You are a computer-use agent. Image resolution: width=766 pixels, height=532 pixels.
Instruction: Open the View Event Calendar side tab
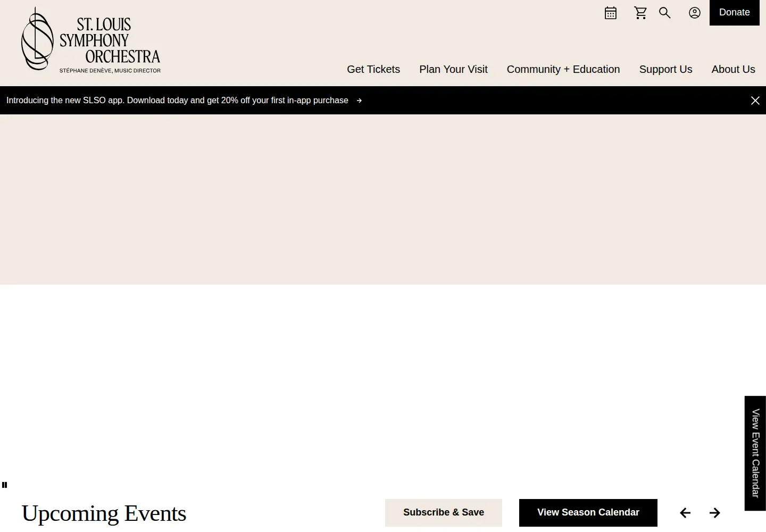[x=755, y=453]
